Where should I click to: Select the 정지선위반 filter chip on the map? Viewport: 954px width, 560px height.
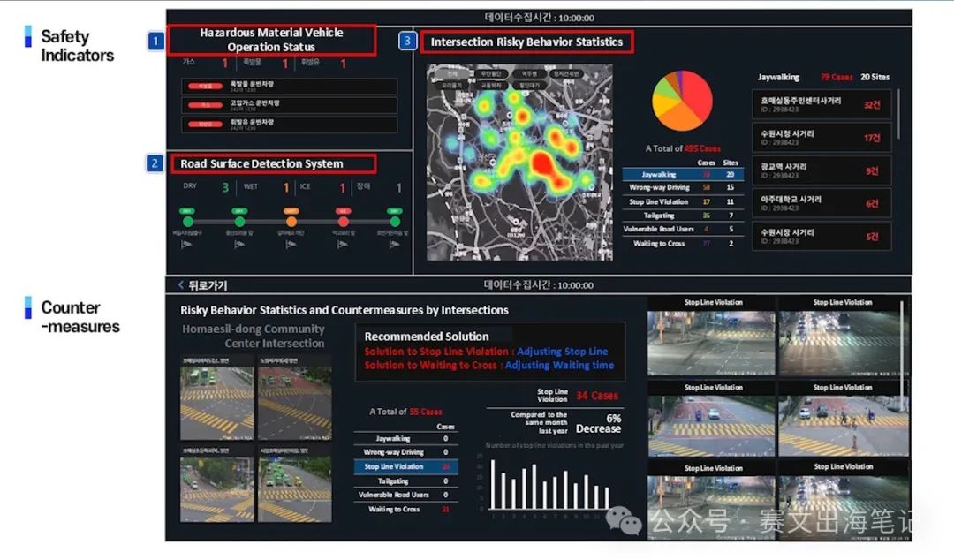pos(566,73)
